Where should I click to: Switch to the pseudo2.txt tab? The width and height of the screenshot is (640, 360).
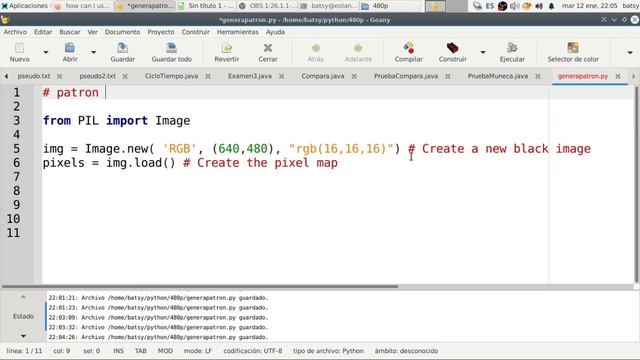click(98, 76)
